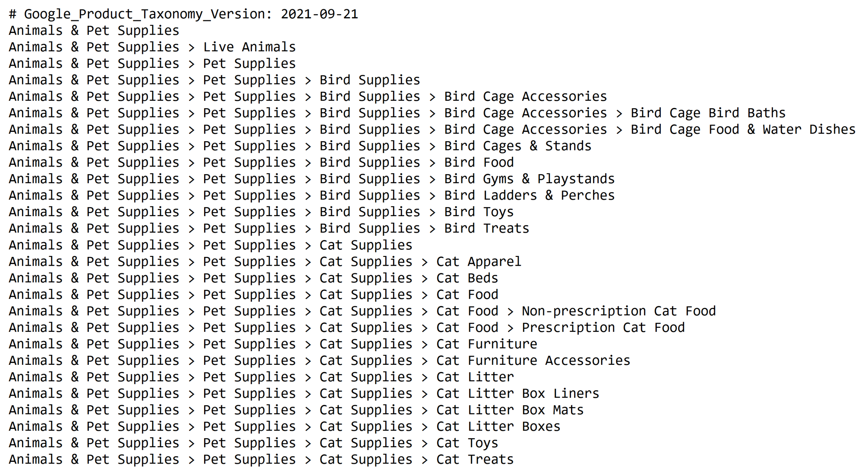Image resolution: width=868 pixels, height=469 pixels.
Task: Click 'Non-prescription Cat Food' text
Action: pos(619,311)
